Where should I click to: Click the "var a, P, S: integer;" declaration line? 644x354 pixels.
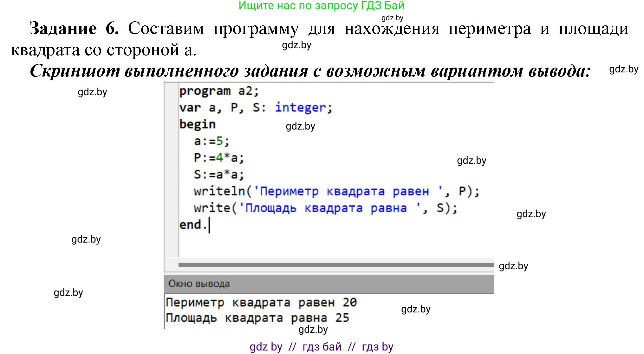256,108
